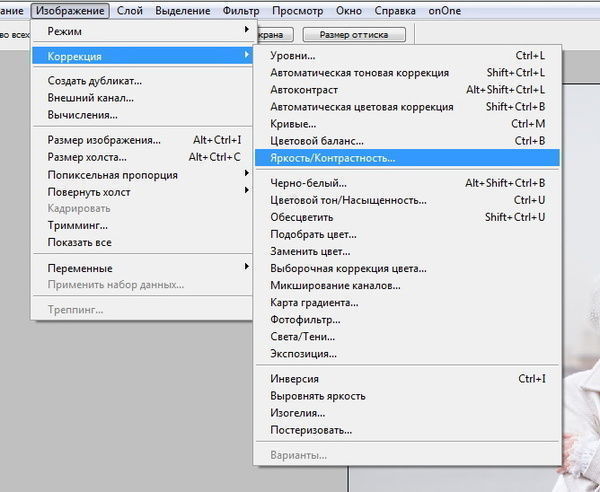This screenshot has width=600, height=492.
Task: Choose Инверсия from the Коррекция submenu
Action: (x=295, y=379)
